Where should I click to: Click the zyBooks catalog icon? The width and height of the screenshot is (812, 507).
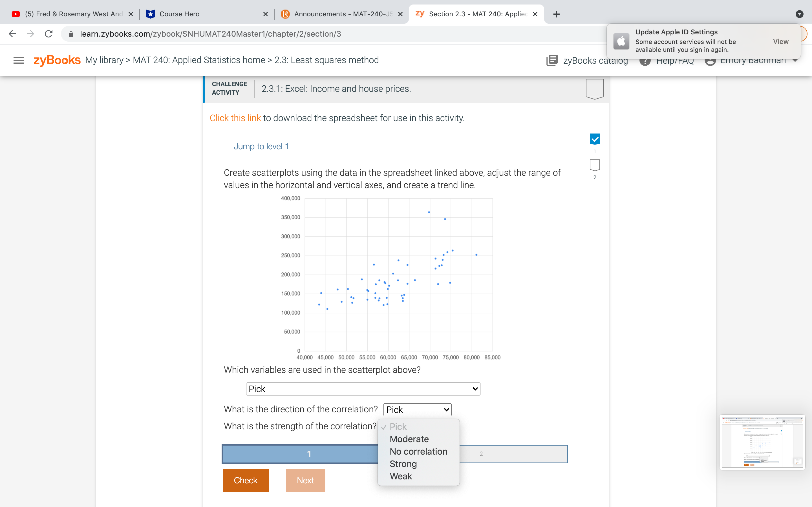pos(550,60)
